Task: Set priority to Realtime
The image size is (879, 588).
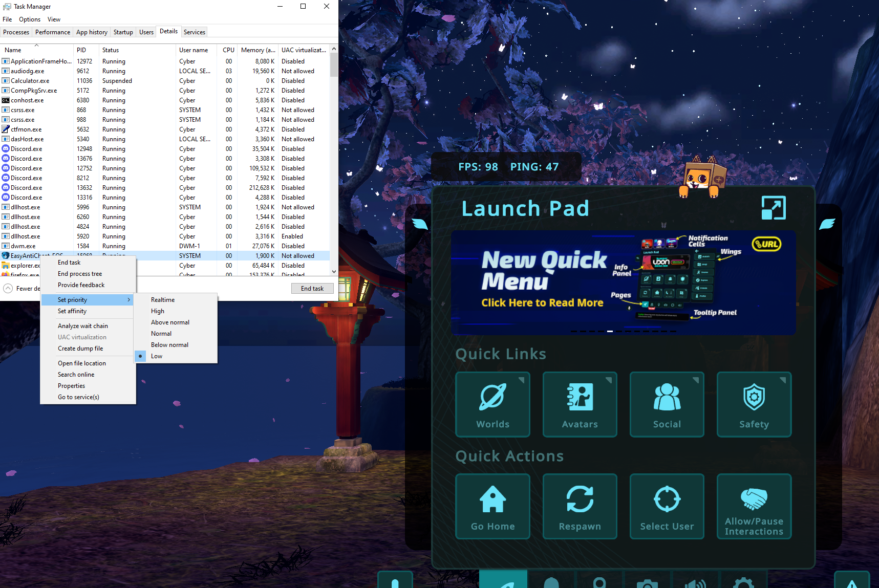Action: 175,300
